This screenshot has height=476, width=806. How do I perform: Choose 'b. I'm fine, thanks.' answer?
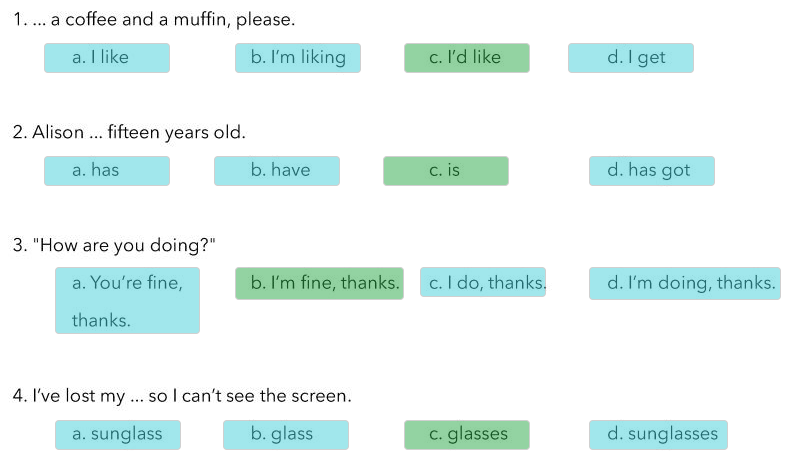319,283
